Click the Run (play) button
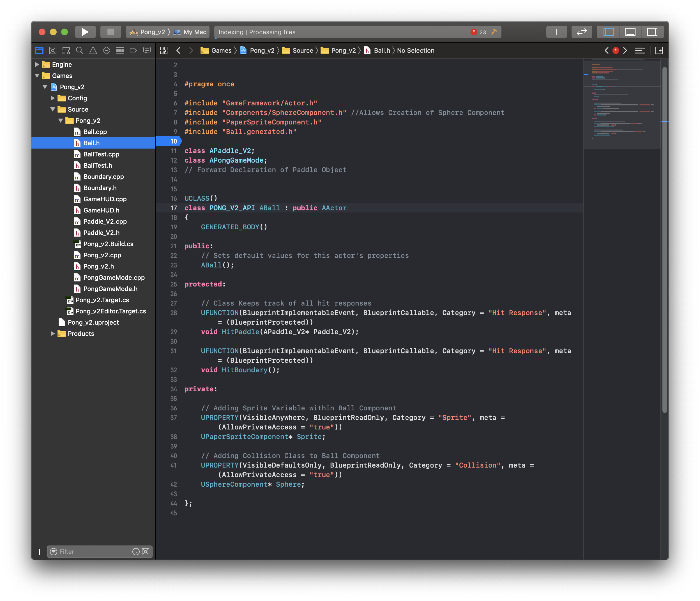This screenshot has height=601, width=700. pos(85,32)
